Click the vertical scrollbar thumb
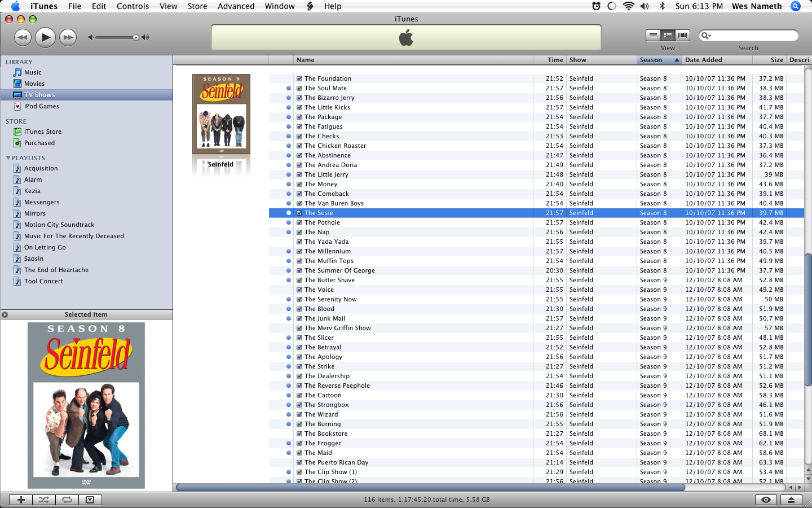 808,319
